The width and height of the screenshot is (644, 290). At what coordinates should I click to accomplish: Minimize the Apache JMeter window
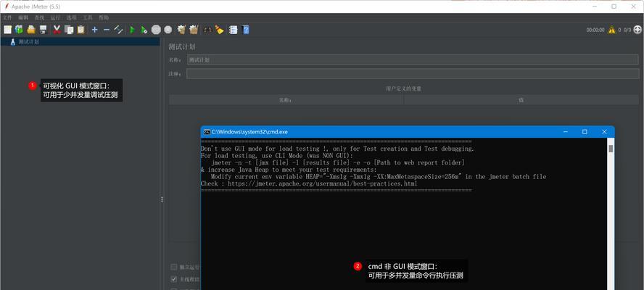(x=595, y=7)
